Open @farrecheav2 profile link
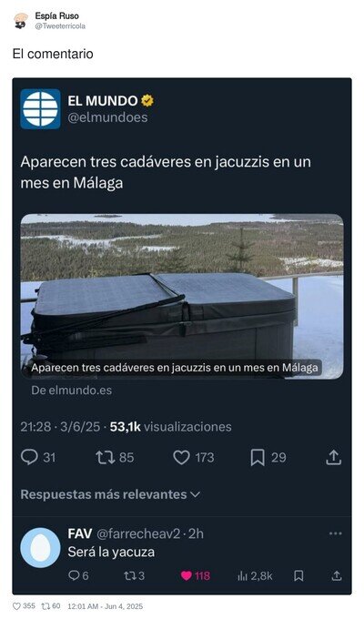The image size is (364, 619). (x=138, y=533)
